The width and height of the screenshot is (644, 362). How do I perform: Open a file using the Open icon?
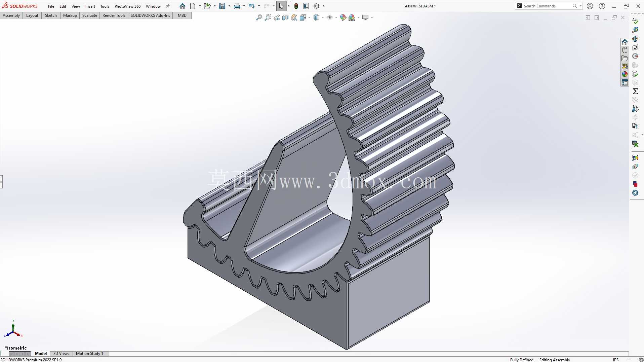point(207,6)
